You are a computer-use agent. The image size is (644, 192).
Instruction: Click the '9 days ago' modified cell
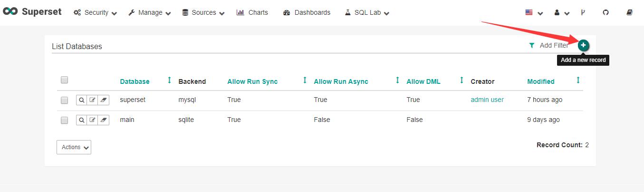tap(543, 120)
